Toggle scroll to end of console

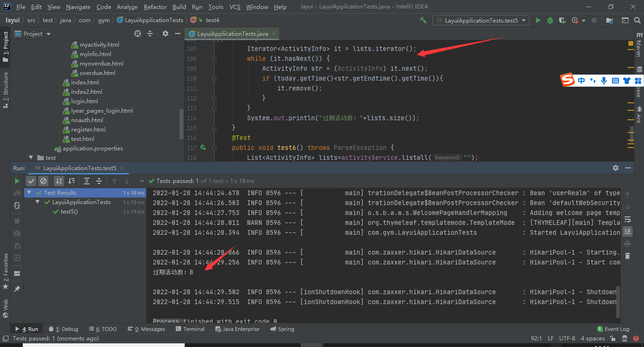627,231
